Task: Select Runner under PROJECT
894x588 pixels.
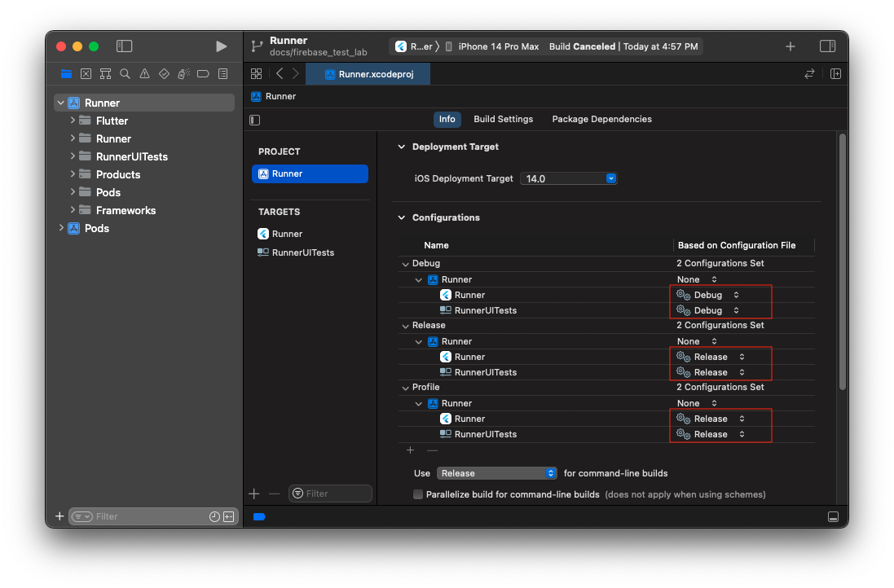Action: (x=310, y=173)
